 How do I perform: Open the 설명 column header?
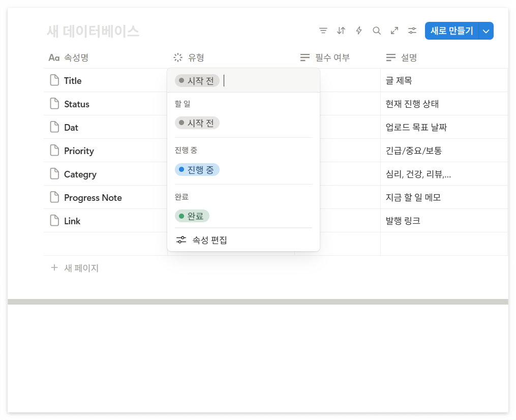click(402, 57)
